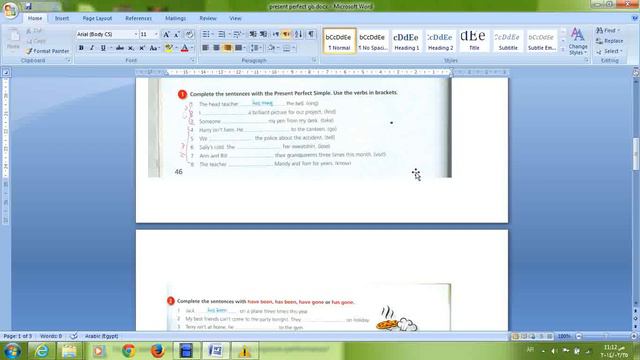
Task: Decrease paragraph indent
Action: [x=253, y=34]
